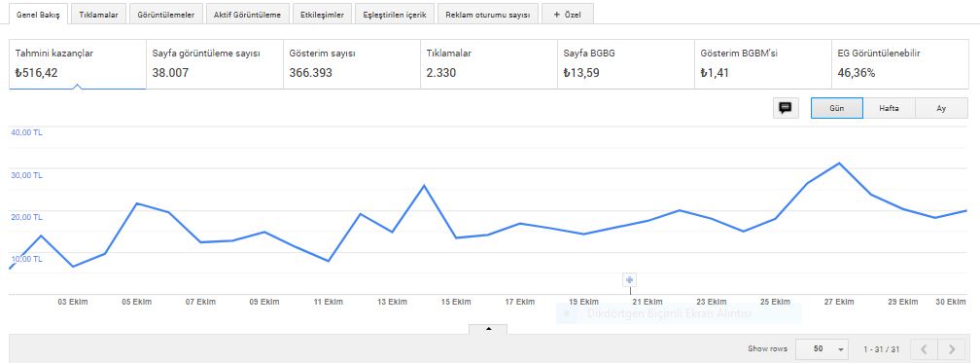Click the plus annotation marker on chart axis
Image resolution: width=980 pixels, height=363 pixels.
tap(630, 279)
